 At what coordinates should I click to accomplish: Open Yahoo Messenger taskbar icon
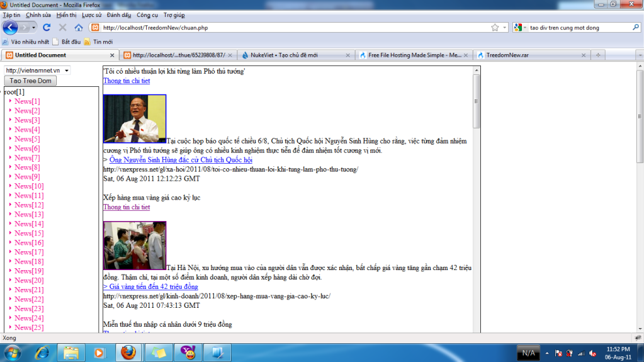(x=188, y=353)
